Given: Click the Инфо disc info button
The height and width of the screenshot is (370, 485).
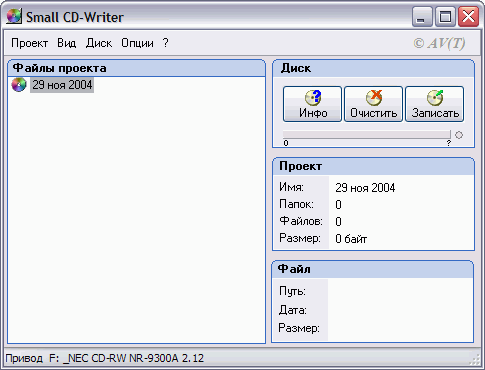Looking at the screenshot, I should click(x=312, y=104).
